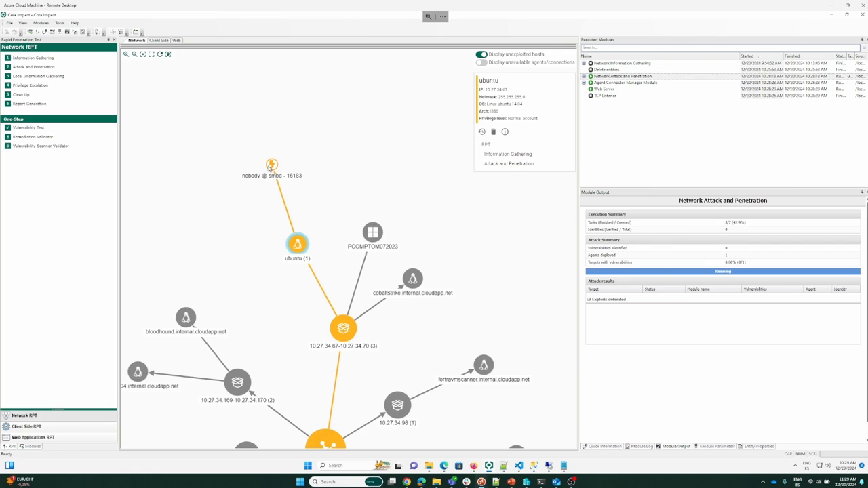Run the Vulnerability Scanner Validator

41,146
